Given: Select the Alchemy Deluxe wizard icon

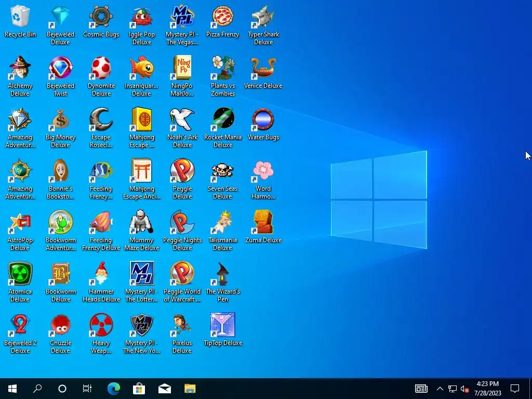Looking at the screenshot, I should (x=20, y=68).
